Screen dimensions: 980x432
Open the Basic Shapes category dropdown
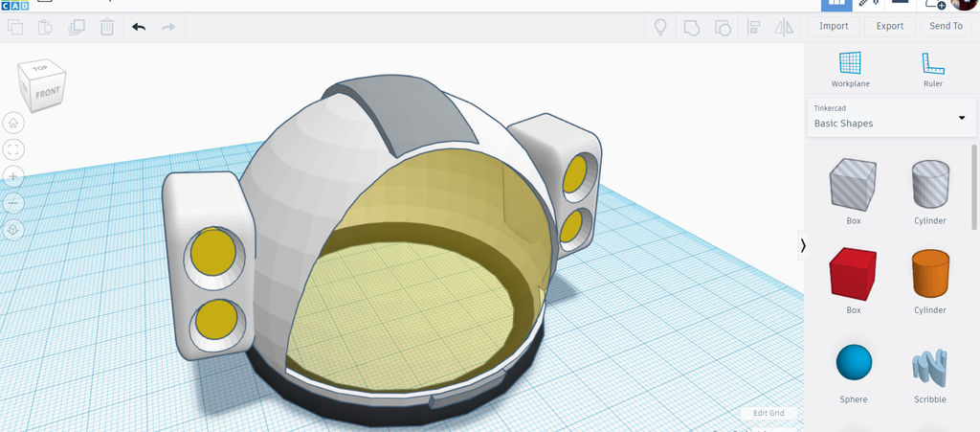[891, 117]
